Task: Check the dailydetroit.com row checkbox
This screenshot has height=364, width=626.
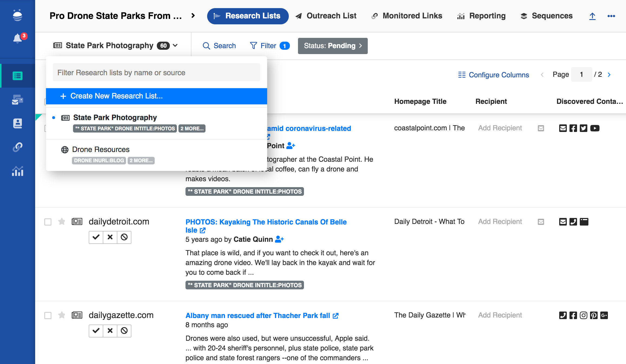Action: [48, 222]
